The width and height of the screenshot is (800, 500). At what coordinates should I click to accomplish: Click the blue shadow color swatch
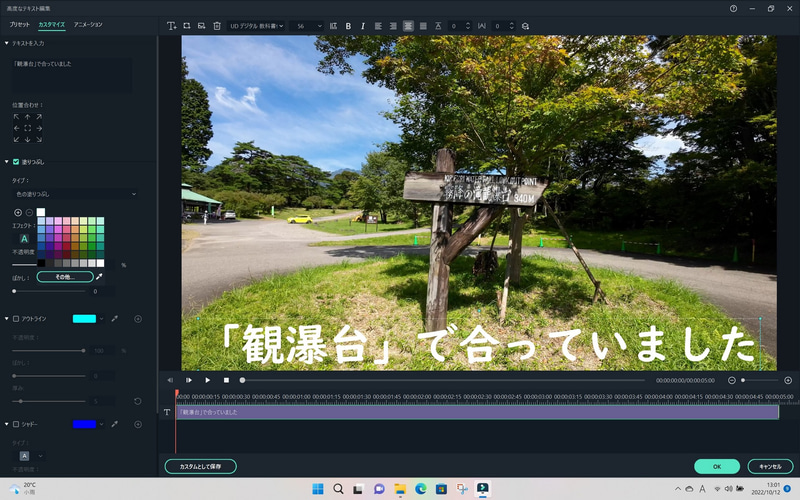(84, 424)
